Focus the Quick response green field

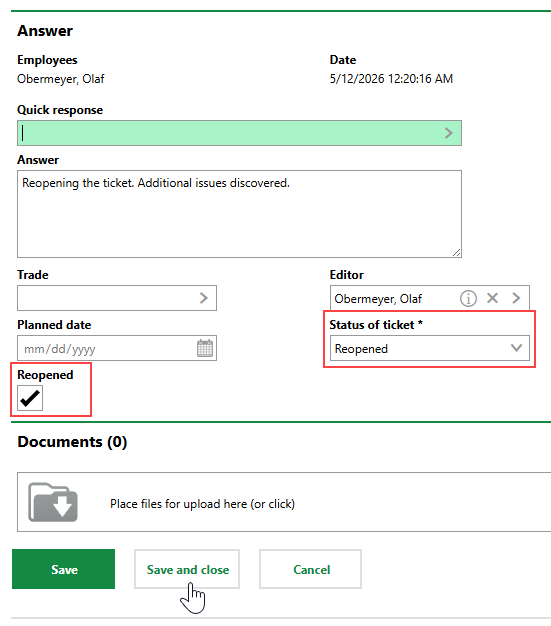tap(239, 133)
